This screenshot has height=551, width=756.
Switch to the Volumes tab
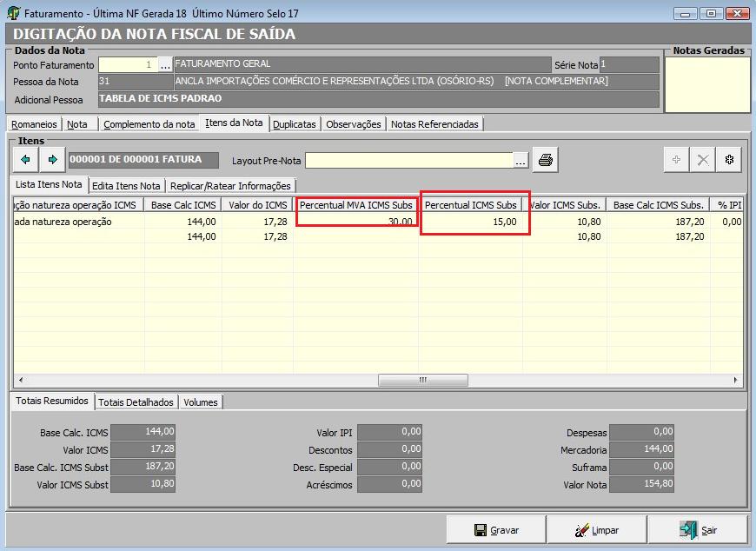click(201, 402)
